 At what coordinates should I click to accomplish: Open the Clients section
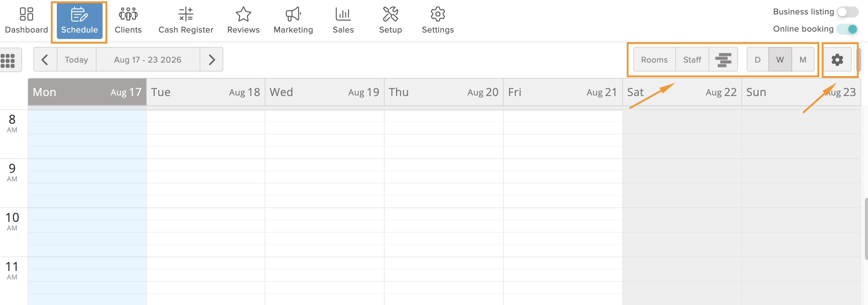pos(128,21)
